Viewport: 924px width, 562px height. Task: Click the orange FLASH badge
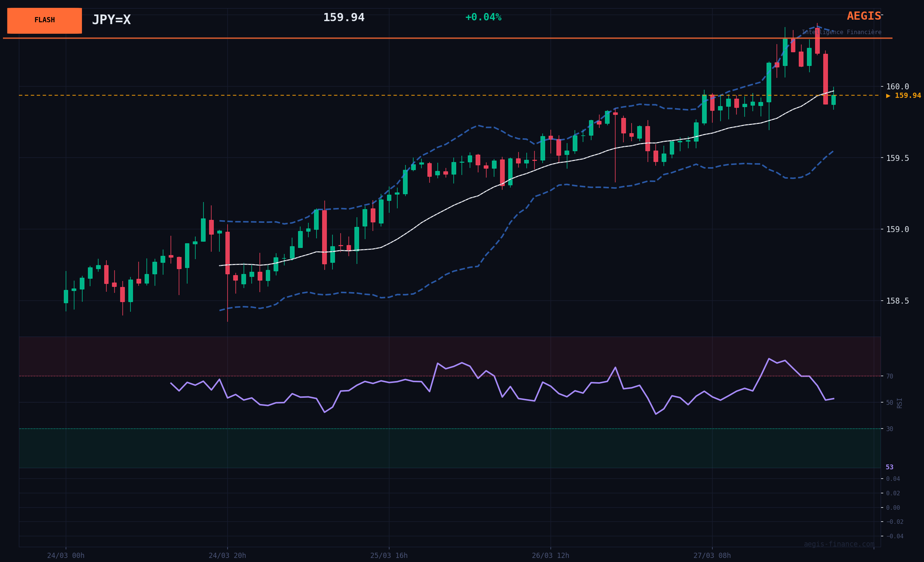point(44,21)
